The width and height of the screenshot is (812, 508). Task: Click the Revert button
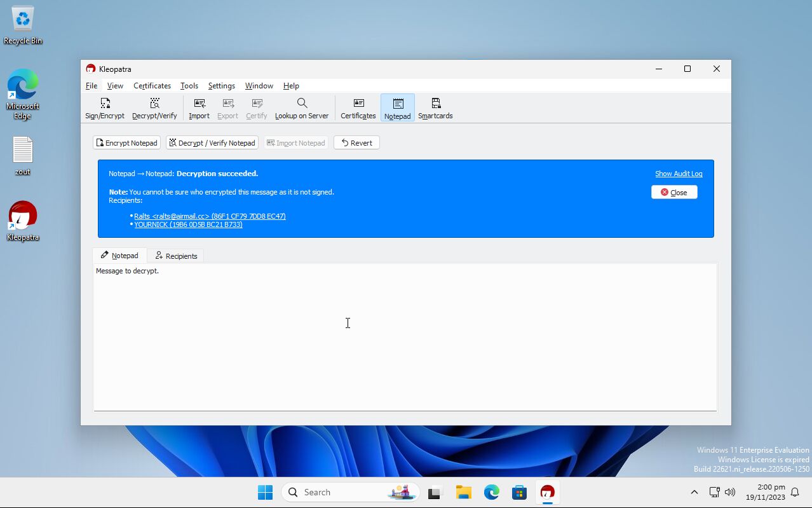click(x=356, y=142)
